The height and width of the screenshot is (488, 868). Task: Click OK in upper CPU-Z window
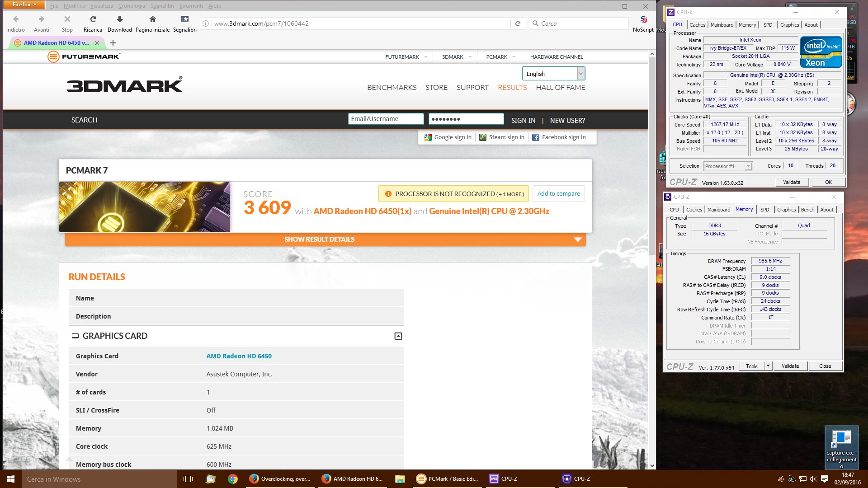[x=828, y=182]
